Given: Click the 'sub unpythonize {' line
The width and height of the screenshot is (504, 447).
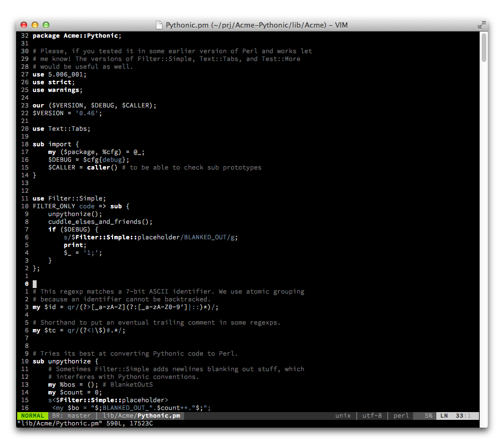Looking at the screenshot, I should pos(65,361).
